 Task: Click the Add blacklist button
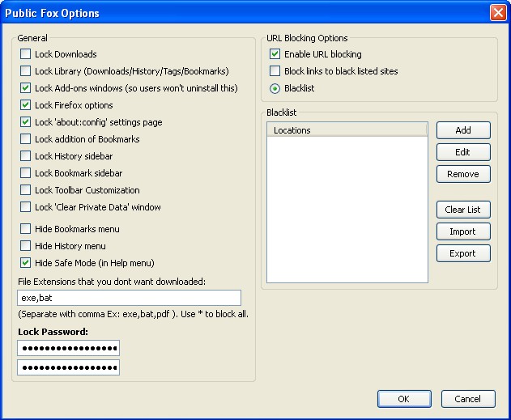coord(463,130)
